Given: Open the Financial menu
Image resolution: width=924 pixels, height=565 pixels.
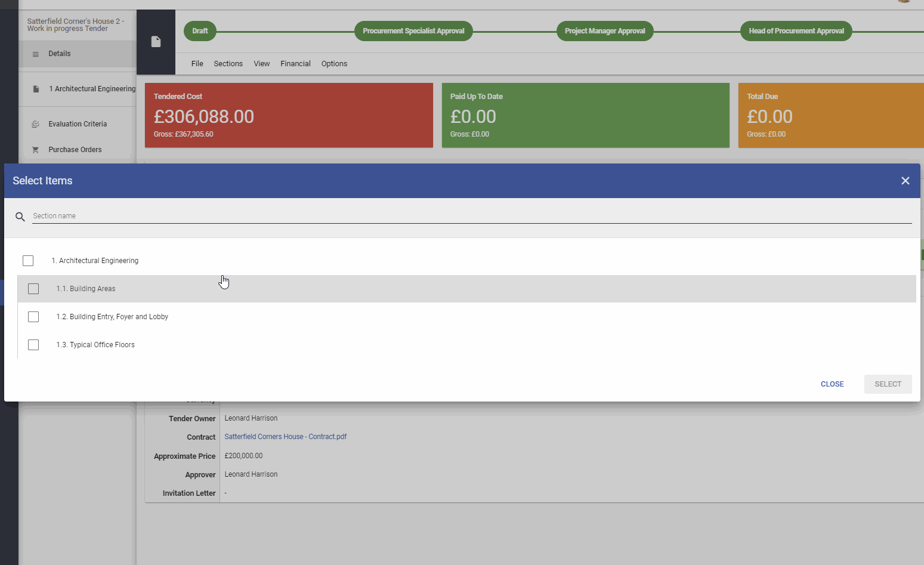Looking at the screenshot, I should tap(295, 64).
